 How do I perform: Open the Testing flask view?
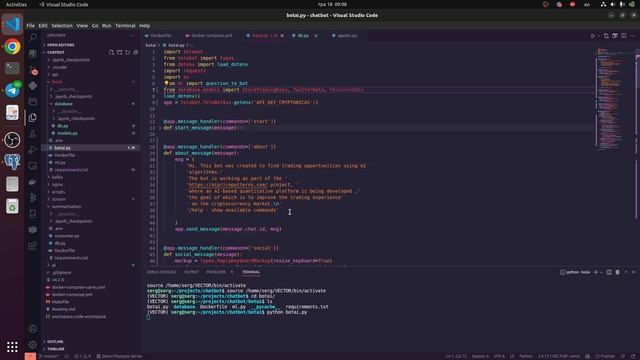point(33,133)
